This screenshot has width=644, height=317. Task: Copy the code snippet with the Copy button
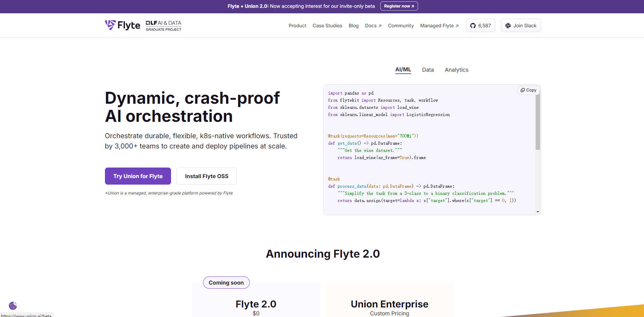(x=528, y=90)
